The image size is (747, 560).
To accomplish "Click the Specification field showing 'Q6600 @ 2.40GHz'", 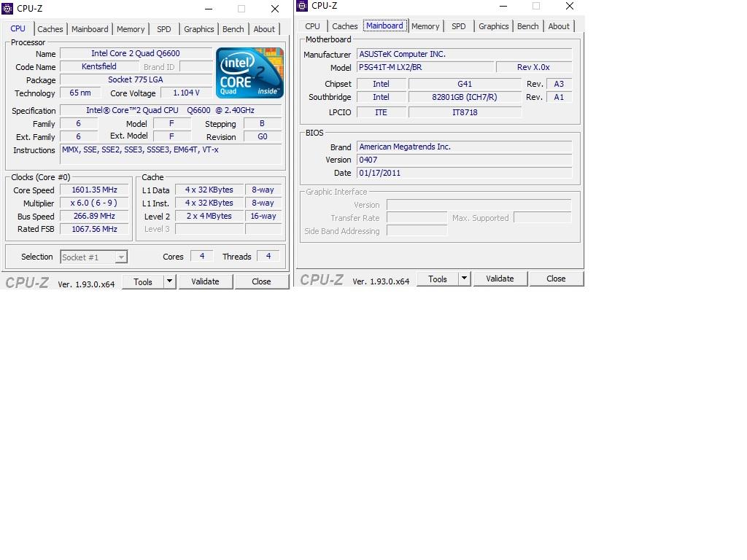I will click(x=171, y=111).
